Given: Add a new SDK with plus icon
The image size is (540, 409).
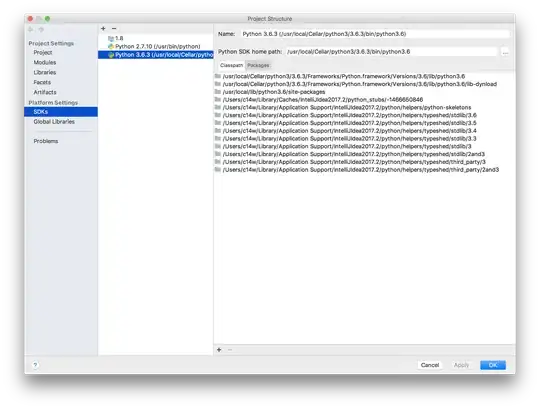Looking at the screenshot, I should (x=103, y=29).
